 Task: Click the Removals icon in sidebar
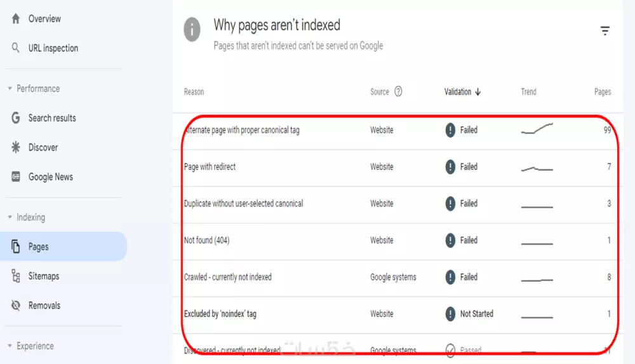coord(16,305)
